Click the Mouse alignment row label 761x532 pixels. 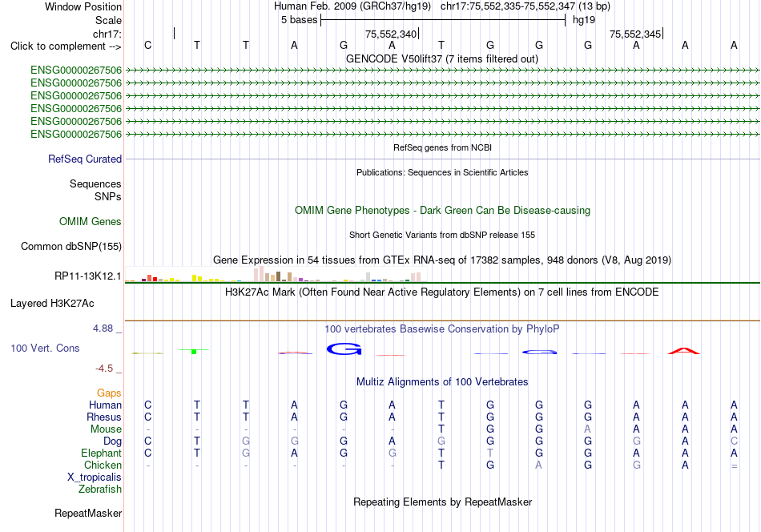click(107, 429)
